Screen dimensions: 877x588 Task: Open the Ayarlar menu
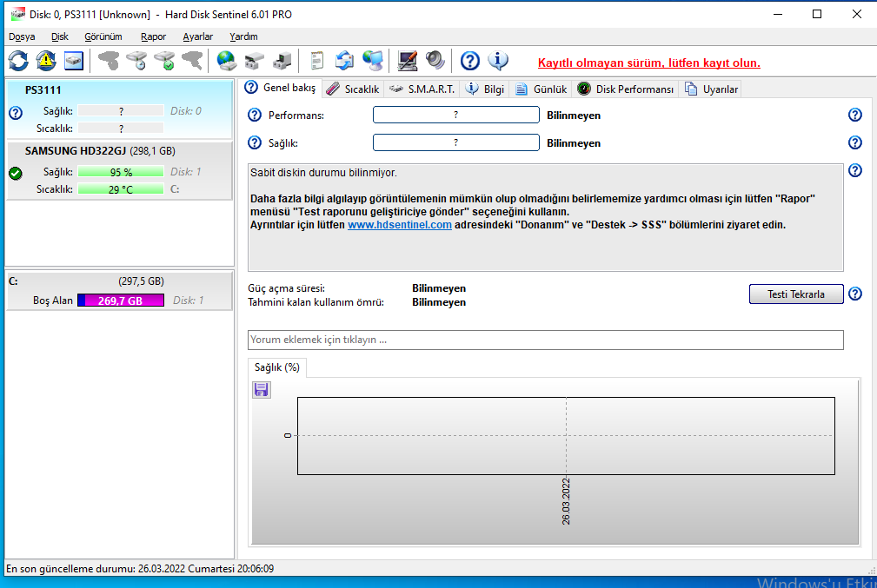[197, 36]
